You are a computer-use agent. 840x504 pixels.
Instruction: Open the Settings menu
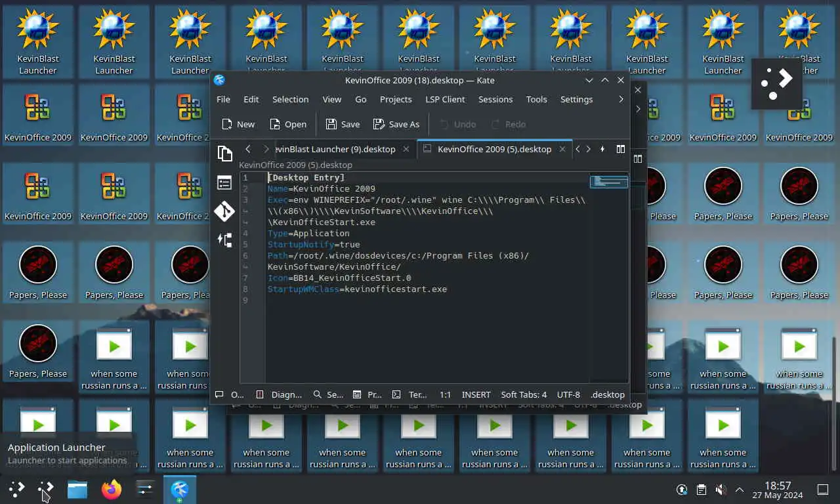click(x=576, y=99)
